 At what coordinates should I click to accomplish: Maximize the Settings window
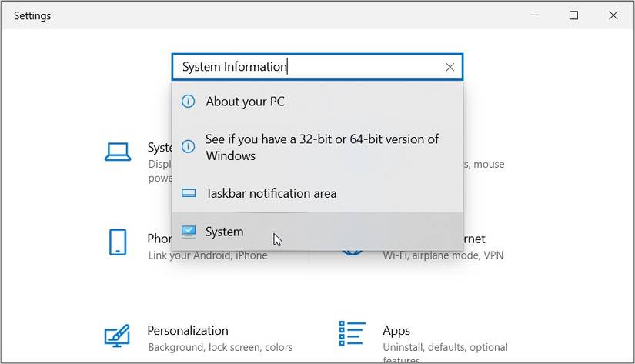(x=573, y=15)
